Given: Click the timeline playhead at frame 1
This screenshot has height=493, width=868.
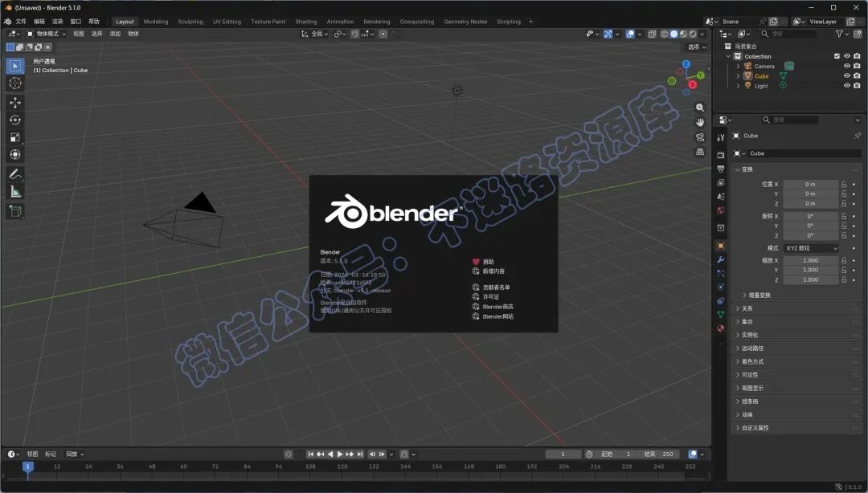Looking at the screenshot, I should point(27,467).
